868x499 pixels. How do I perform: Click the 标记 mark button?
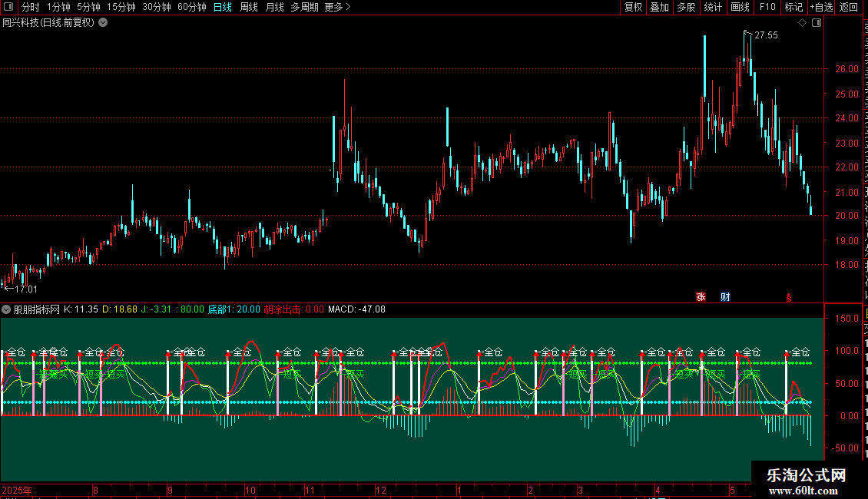click(793, 7)
